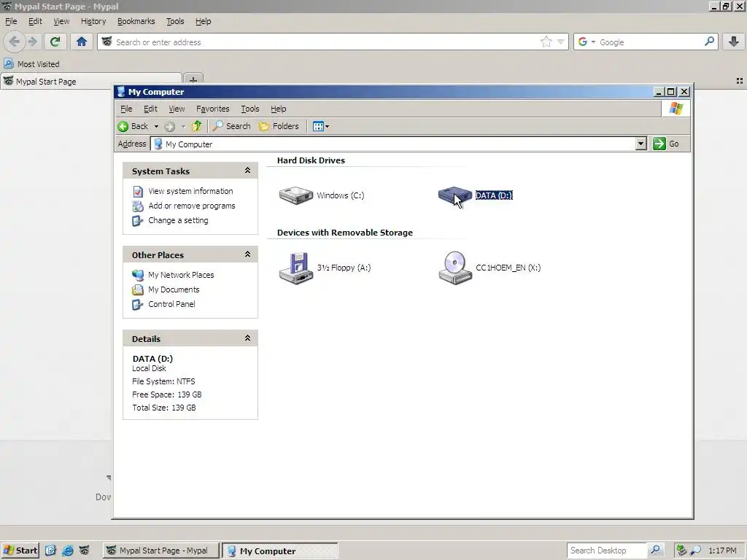Viewport: 747px width, 560px height.
Task: Collapse the Other Places panel
Action: pos(248,254)
